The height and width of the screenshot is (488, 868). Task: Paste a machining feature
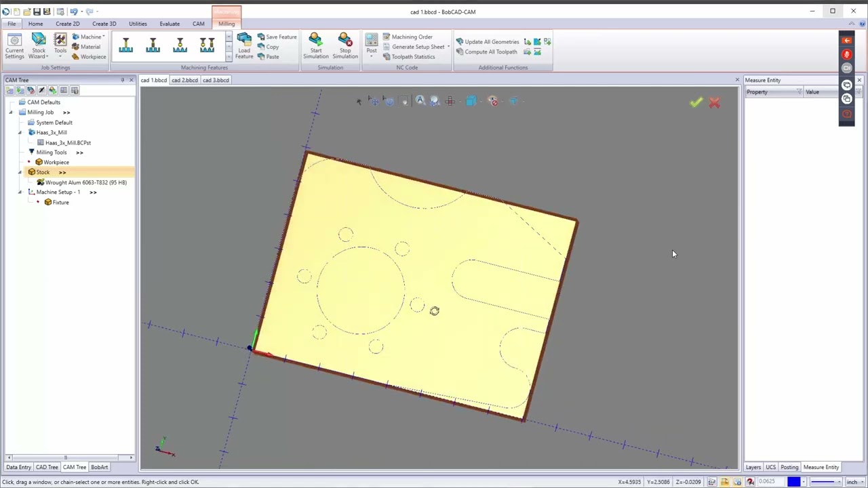pyautogui.click(x=268, y=56)
